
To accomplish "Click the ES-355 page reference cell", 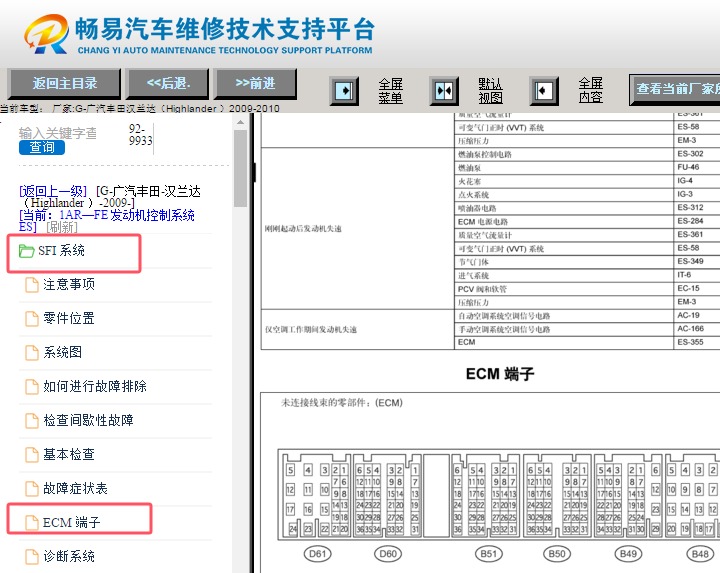I will tap(697, 342).
